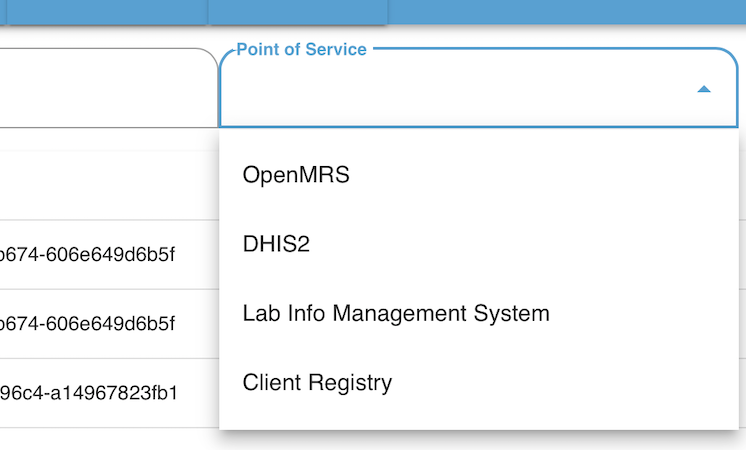Viewport: 746px width, 450px height.
Task: Switch to the first wide blue header tab
Action: click(x=107, y=12)
